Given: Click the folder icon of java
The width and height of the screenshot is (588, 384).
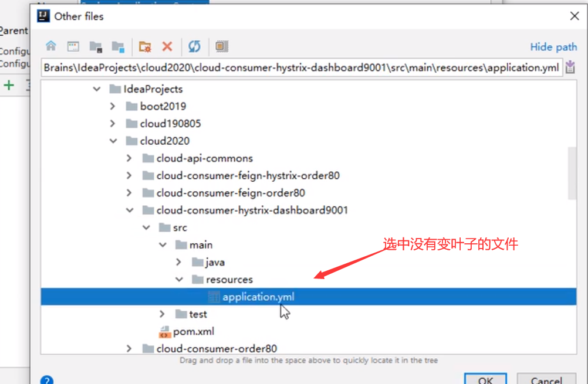Looking at the screenshot, I should tap(198, 262).
